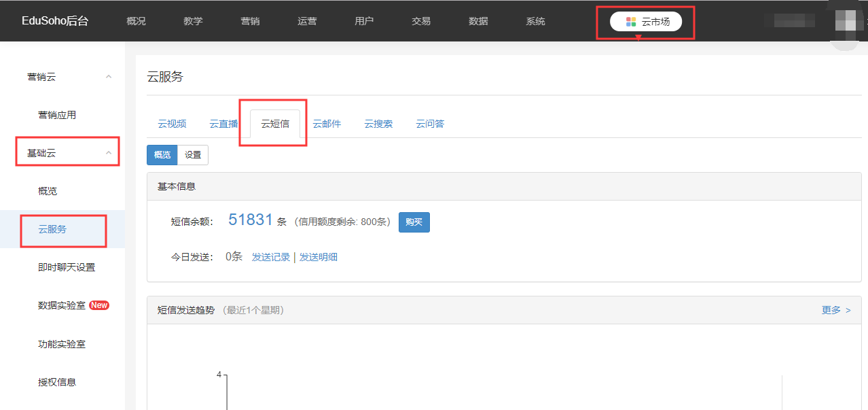Screen dimensions: 868x410
Task: Collapse the 基础云 sidebar section chevron
Action: (109, 153)
